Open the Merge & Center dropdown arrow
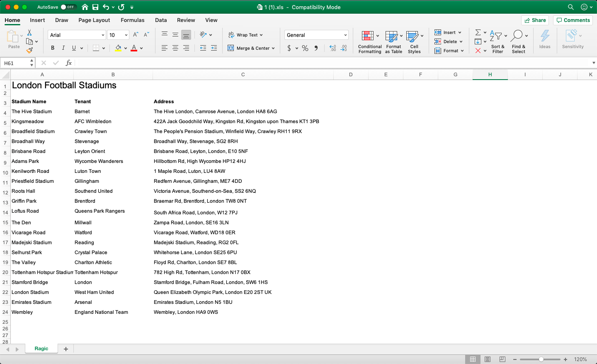597x364 pixels. (x=273, y=49)
